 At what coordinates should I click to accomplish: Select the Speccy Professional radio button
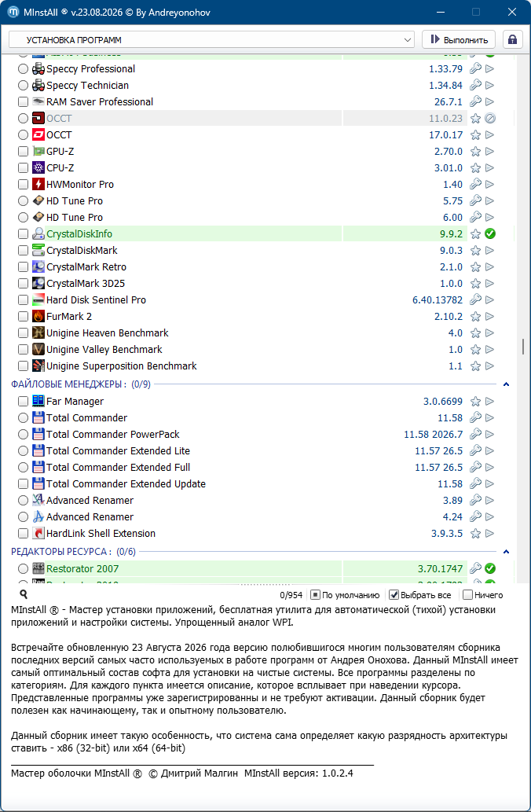tap(23, 69)
